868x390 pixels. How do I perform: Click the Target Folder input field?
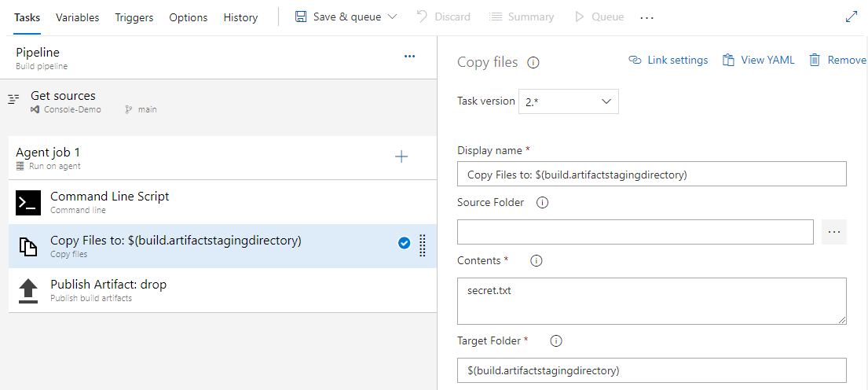[651, 370]
